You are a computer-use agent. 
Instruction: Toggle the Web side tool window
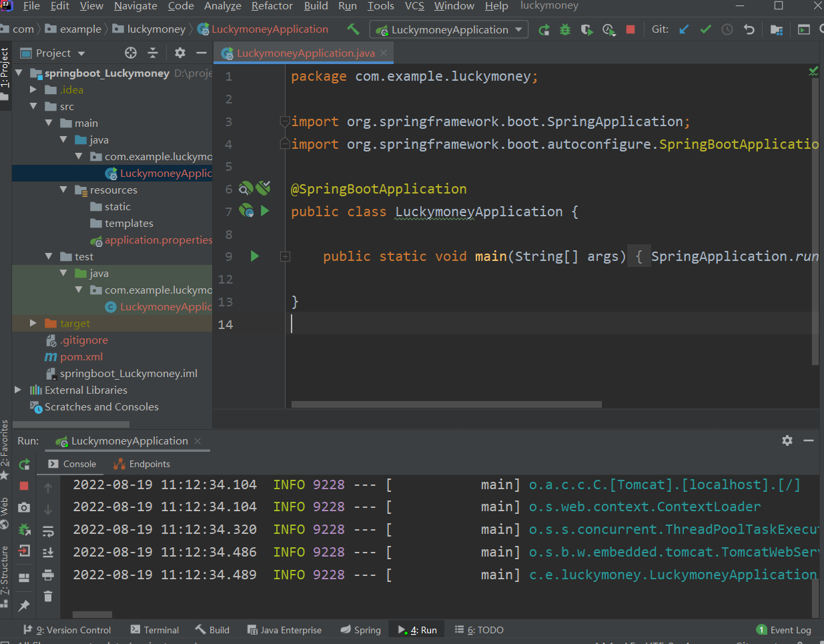pos(5,513)
